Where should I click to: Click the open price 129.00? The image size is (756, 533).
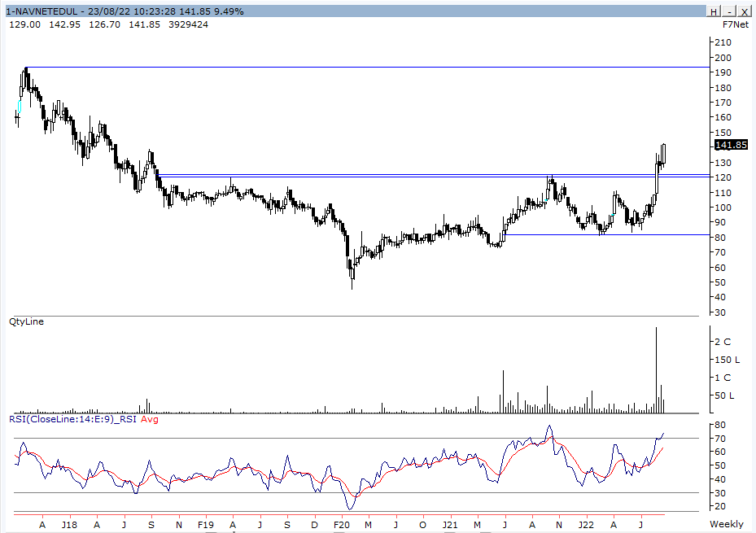pos(25,24)
